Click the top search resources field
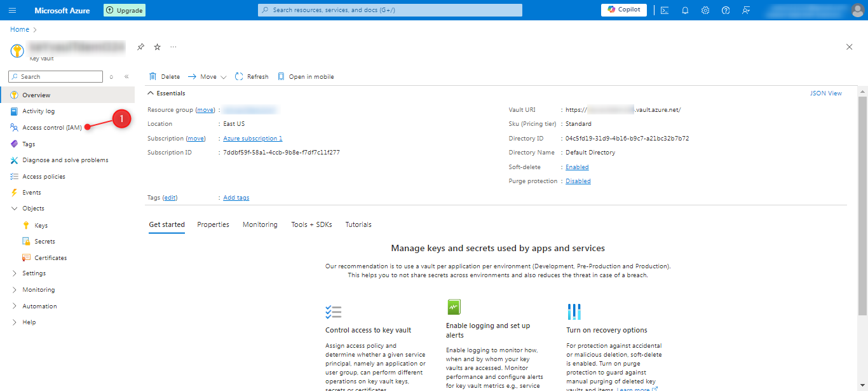The image size is (868, 391). 390,10
